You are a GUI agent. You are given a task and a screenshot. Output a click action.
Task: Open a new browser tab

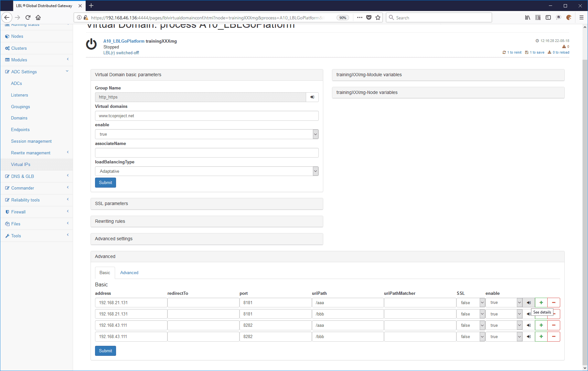[91, 5]
